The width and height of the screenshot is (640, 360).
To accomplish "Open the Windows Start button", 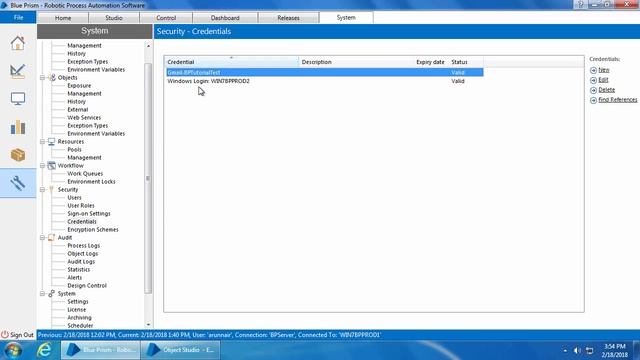I will coord(13,350).
